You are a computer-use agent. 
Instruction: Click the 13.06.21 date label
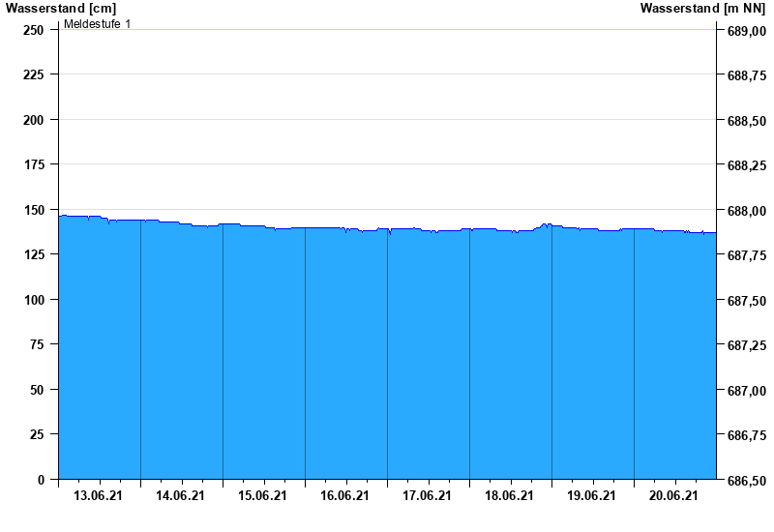coord(99,496)
